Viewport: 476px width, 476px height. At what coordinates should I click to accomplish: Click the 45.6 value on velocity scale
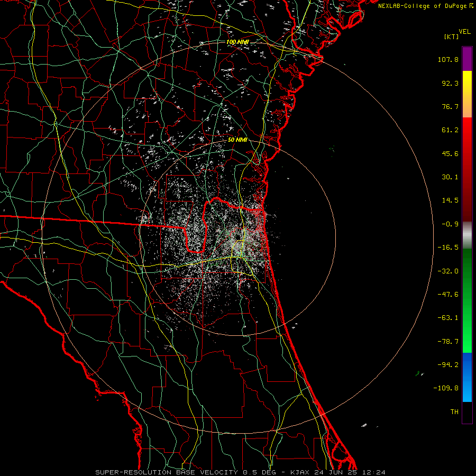point(450,153)
